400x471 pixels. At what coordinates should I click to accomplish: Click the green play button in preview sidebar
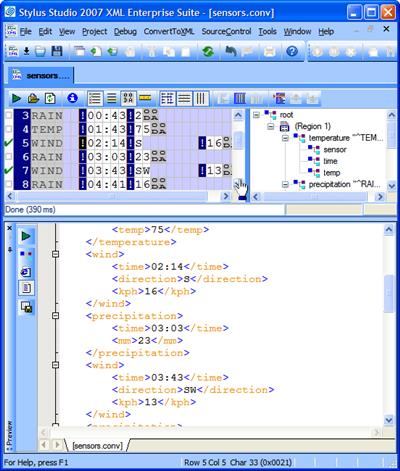(x=26, y=236)
